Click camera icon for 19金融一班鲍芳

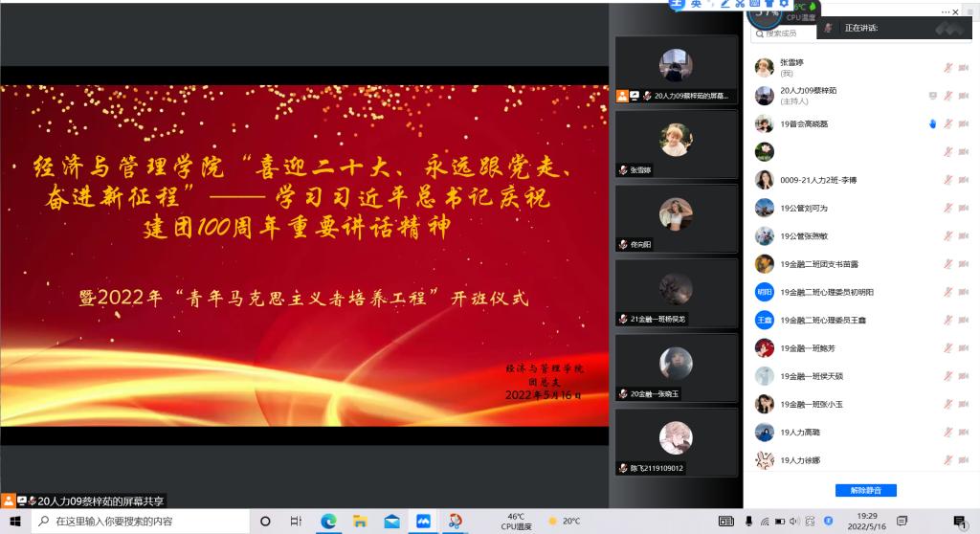[x=963, y=348]
